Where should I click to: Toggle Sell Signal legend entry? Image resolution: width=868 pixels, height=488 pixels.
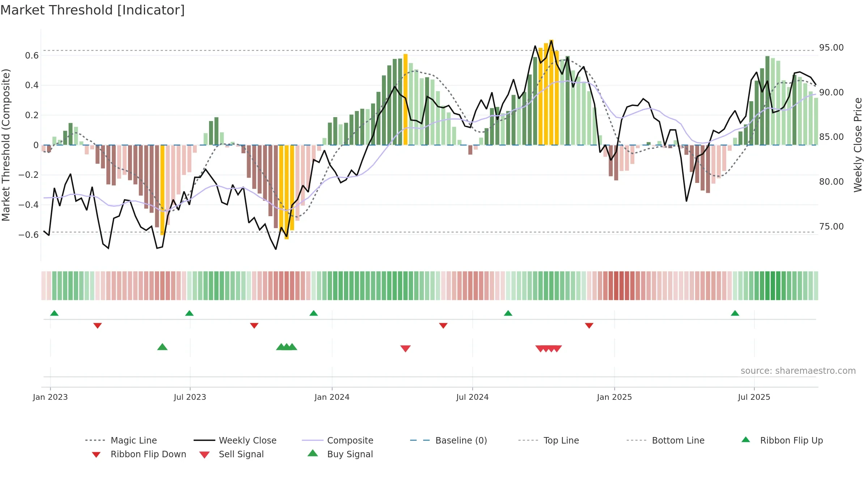pyautogui.click(x=231, y=454)
